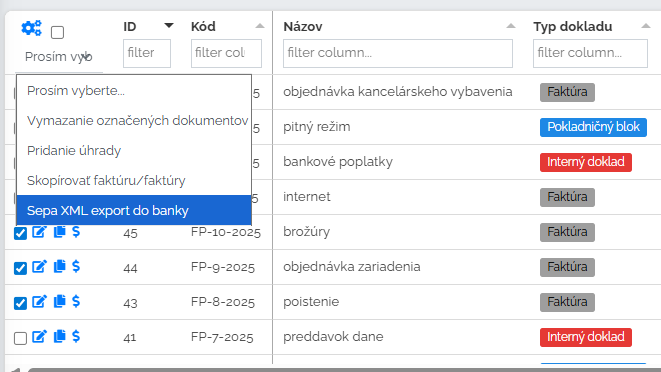Click the Názov filter input field
Viewport: 661px width, 372px height.
398,53
